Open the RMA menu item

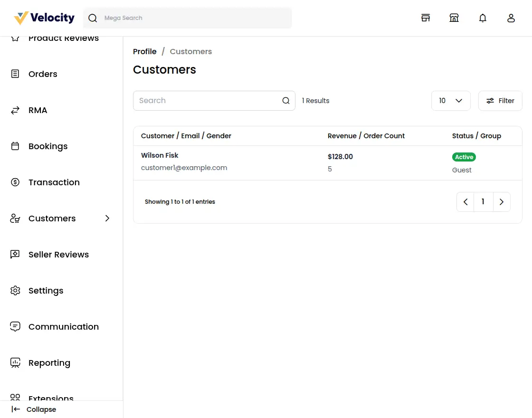coord(38,110)
